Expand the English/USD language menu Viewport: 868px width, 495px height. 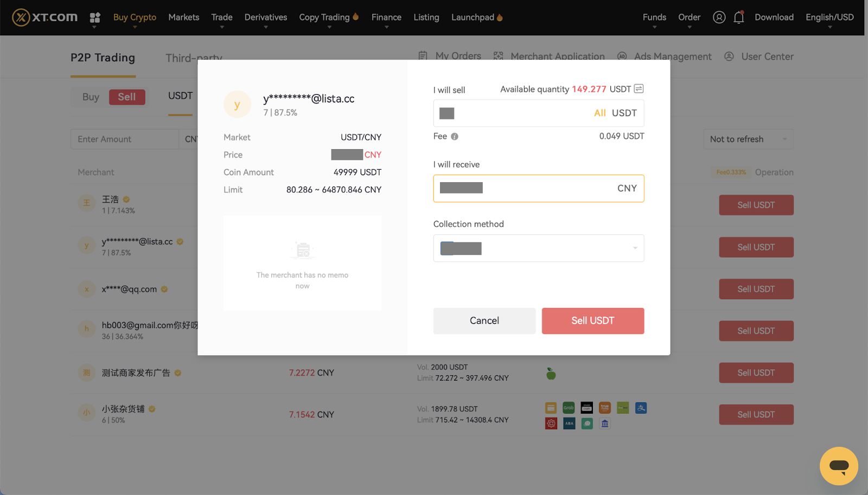tap(829, 17)
